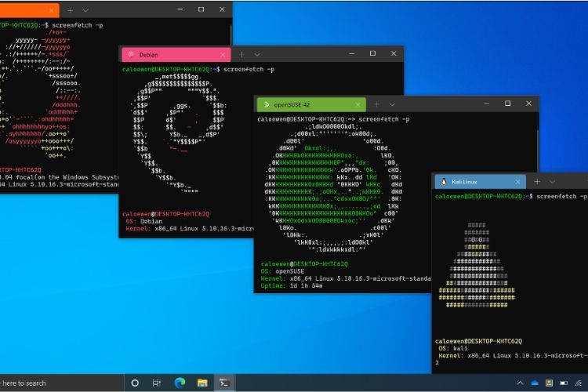
Task: Click the yellow tray icon beside OneDrive
Action: [549, 383]
